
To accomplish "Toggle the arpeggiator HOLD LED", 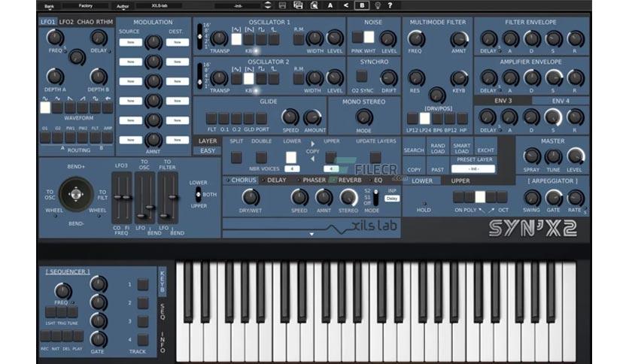I will pos(424,204).
